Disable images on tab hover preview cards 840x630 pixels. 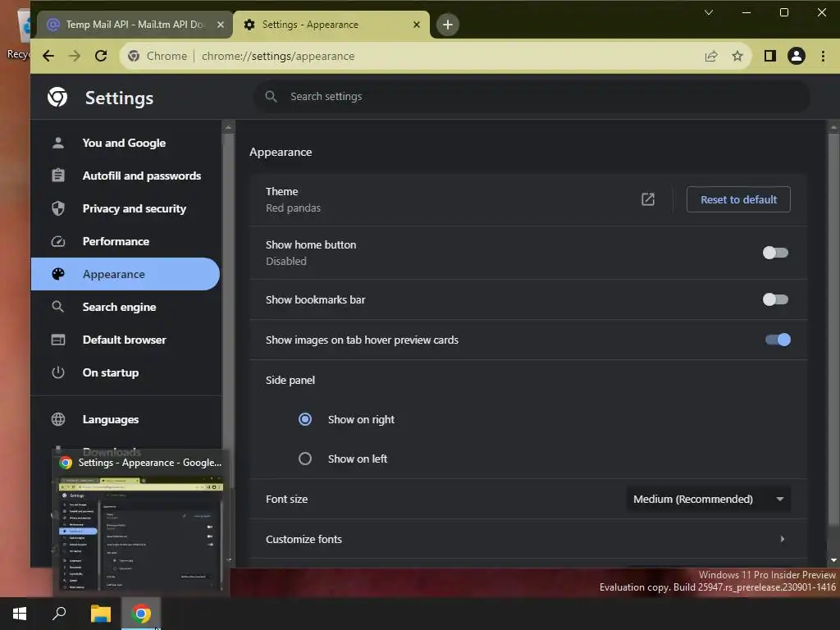pyautogui.click(x=778, y=340)
